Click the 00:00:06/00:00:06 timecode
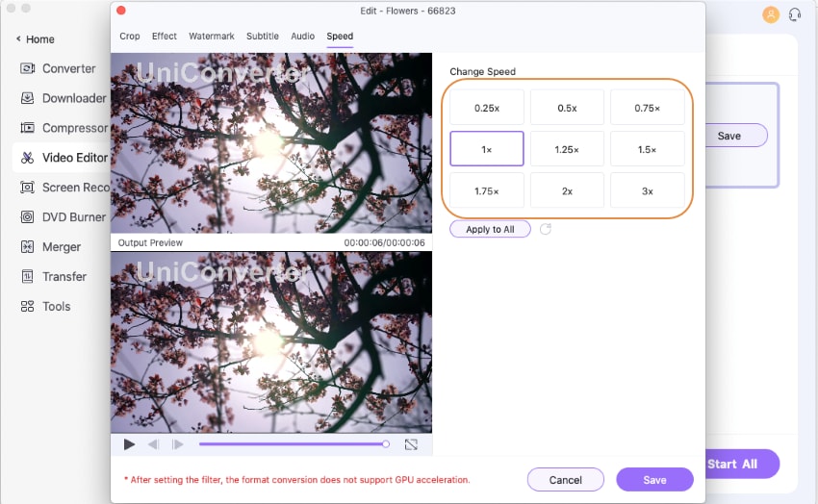818x504 pixels. click(385, 242)
